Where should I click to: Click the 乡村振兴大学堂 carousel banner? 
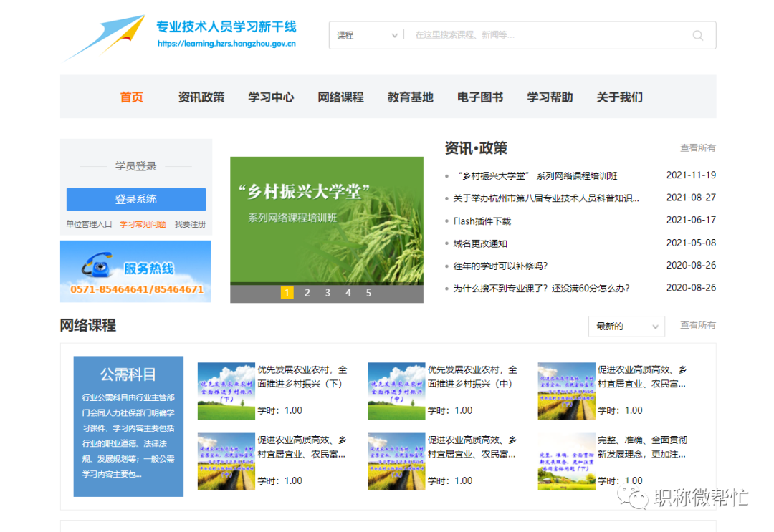tap(327, 220)
